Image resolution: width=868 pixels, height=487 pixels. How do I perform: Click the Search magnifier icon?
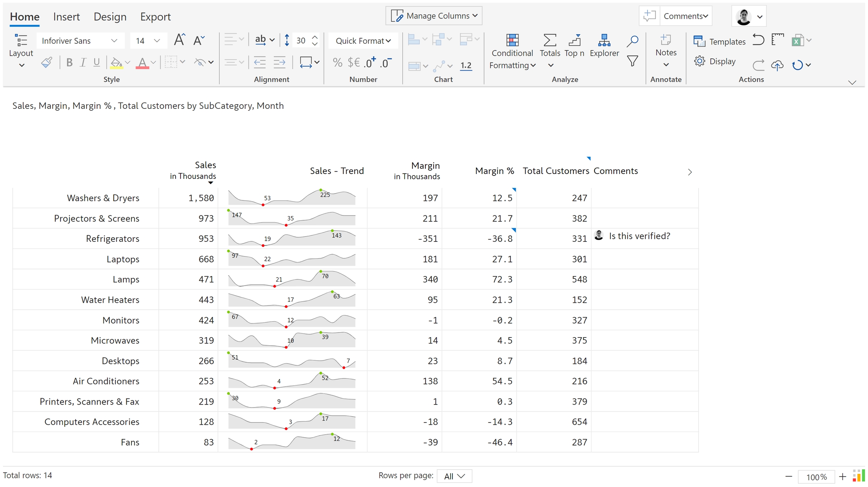pos(633,41)
